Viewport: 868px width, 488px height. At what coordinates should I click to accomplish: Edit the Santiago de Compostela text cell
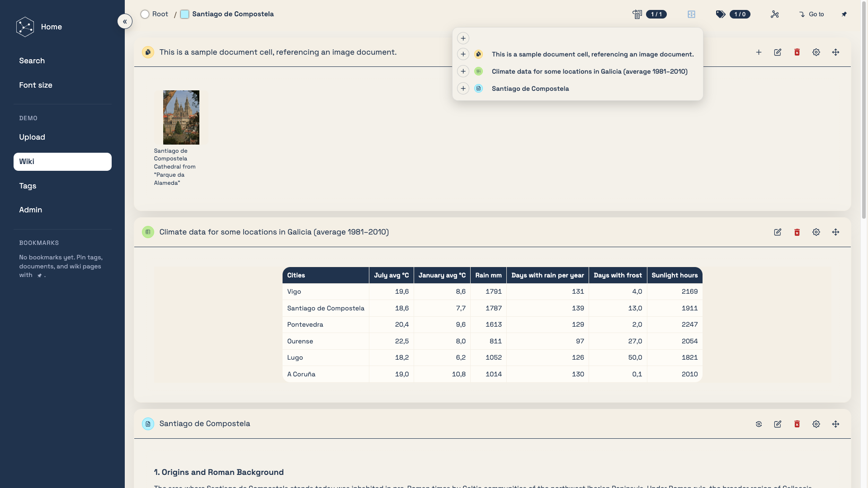click(778, 424)
